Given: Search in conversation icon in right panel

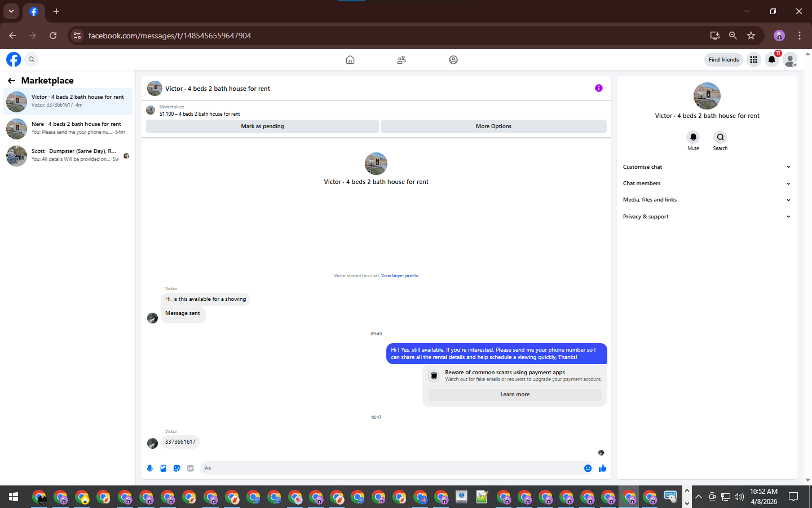Looking at the screenshot, I should pyautogui.click(x=720, y=137).
